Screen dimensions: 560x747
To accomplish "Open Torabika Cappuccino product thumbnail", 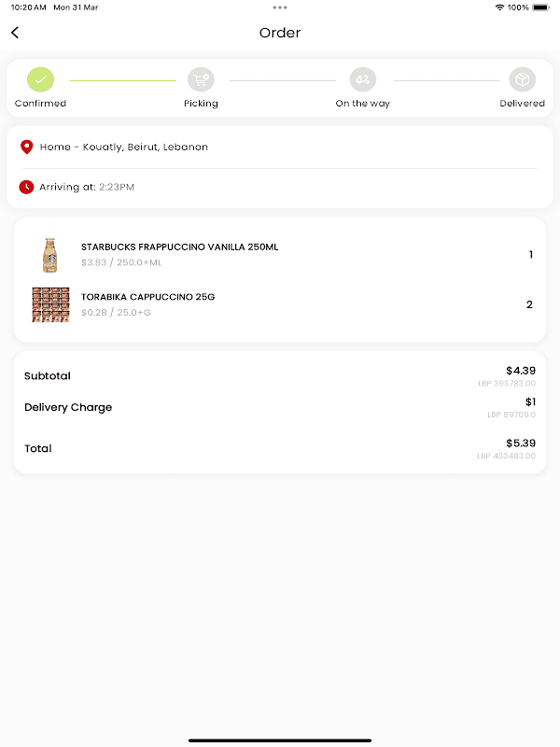I will tap(50, 304).
